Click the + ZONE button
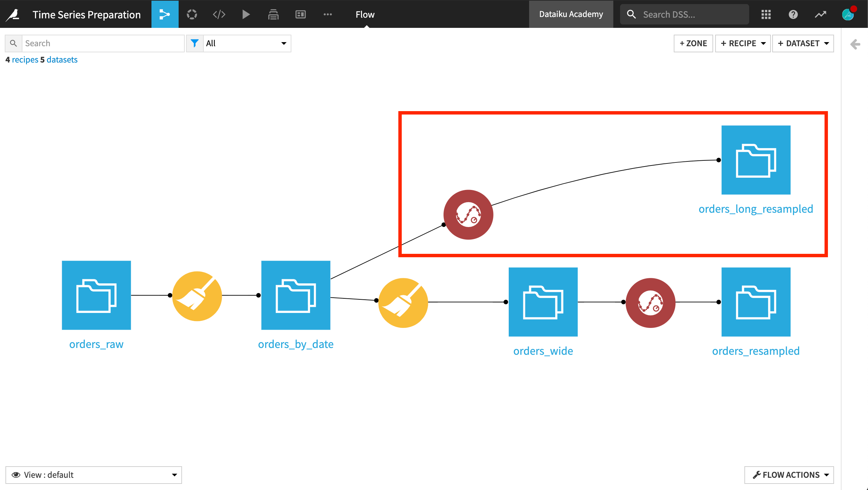This screenshot has width=868, height=490. [x=693, y=43]
